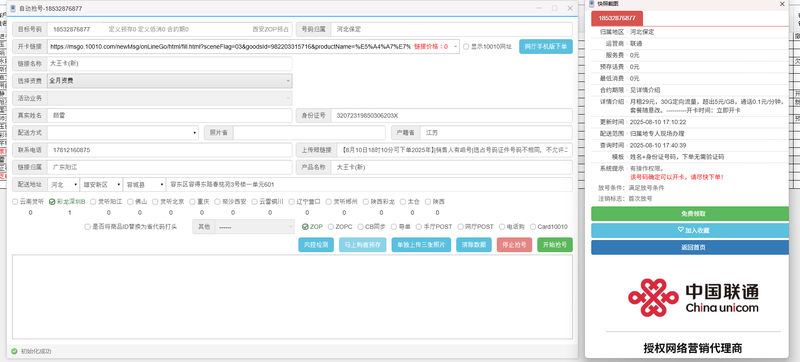Tick the 重庆 channel checkbox

[x=193, y=201]
